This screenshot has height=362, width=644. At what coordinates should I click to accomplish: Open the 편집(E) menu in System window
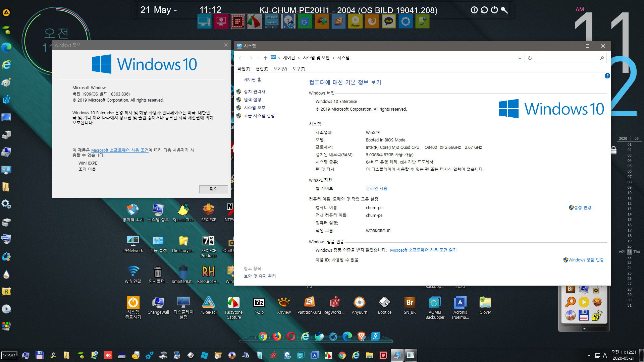[x=262, y=69]
